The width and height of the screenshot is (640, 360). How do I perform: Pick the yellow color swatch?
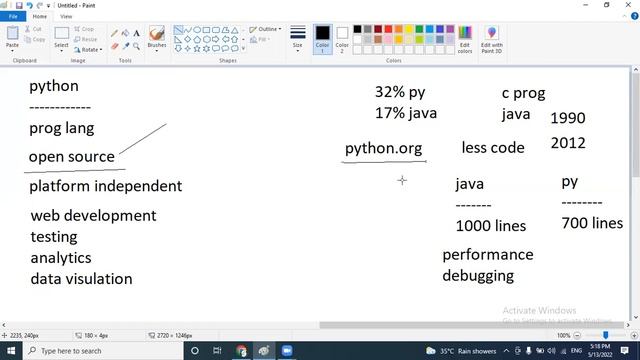coord(409,29)
